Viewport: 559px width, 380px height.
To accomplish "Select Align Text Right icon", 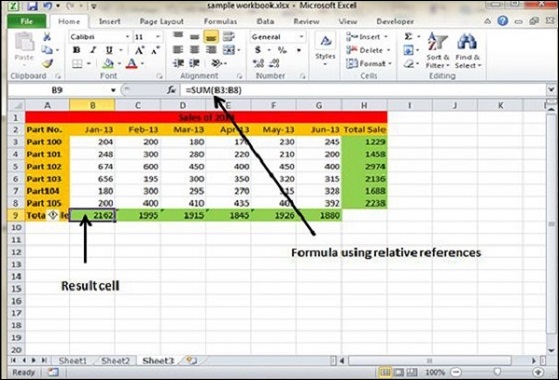I will [211, 50].
